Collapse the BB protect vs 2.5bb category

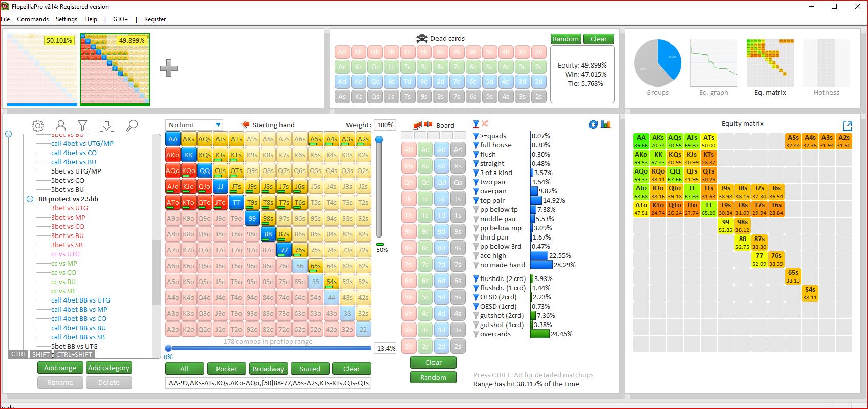pyautogui.click(x=30, y=199)
